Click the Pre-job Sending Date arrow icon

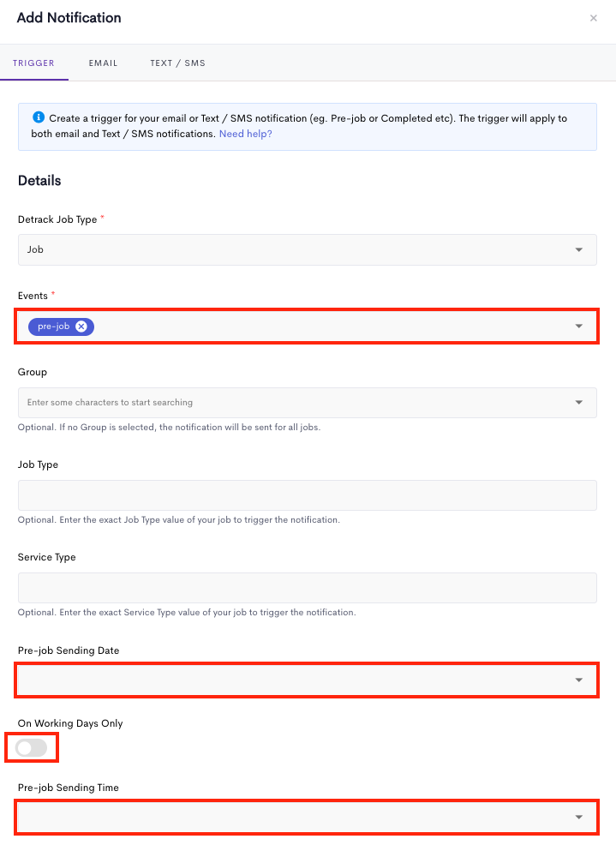[579, 680]
